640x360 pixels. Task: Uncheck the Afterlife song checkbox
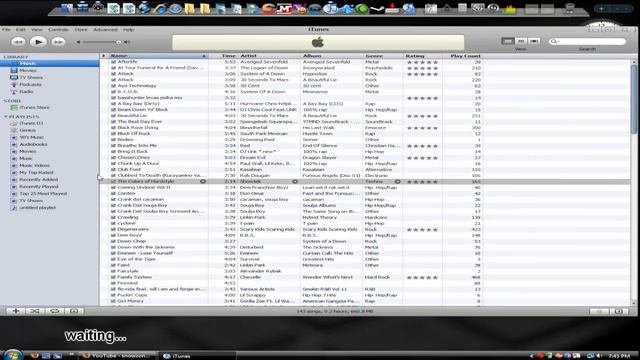click(x=113, y=62)
